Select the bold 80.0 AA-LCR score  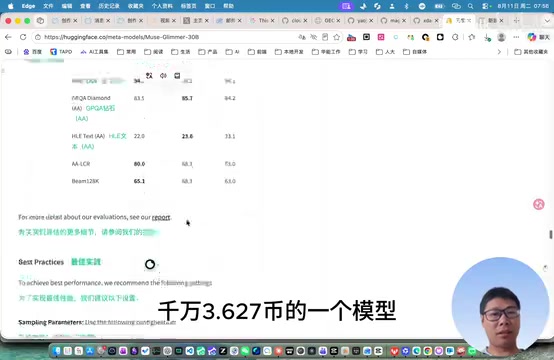point(139,164)
